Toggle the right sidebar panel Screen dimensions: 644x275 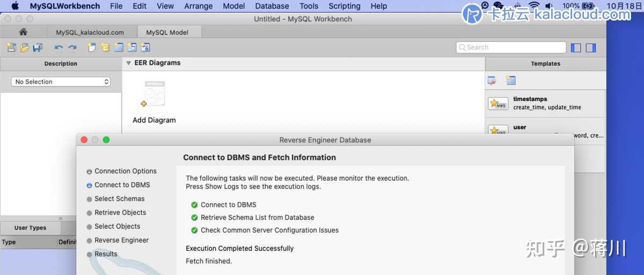[591, 48]
